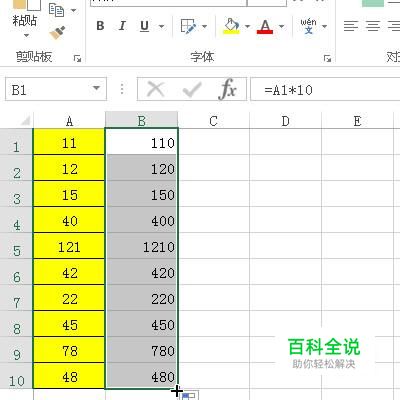Viewport: 400px width, 400px height.
Task: Click cell A9 containing 78
Action: point(69,350)
